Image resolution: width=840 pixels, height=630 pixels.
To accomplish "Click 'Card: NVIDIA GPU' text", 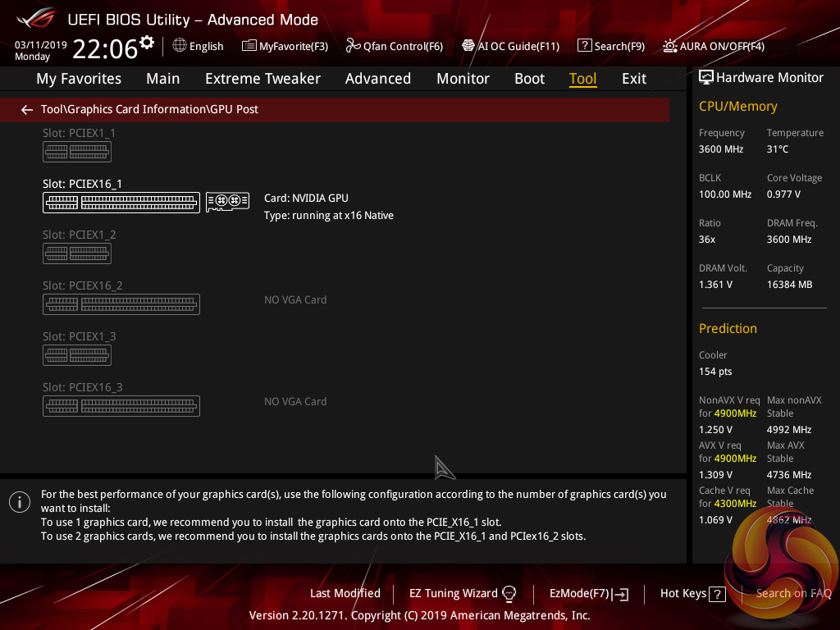I will tap(306, 199).
